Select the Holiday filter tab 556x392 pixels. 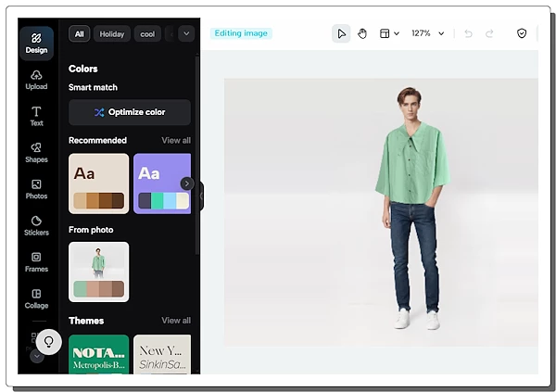coord(112,33)
